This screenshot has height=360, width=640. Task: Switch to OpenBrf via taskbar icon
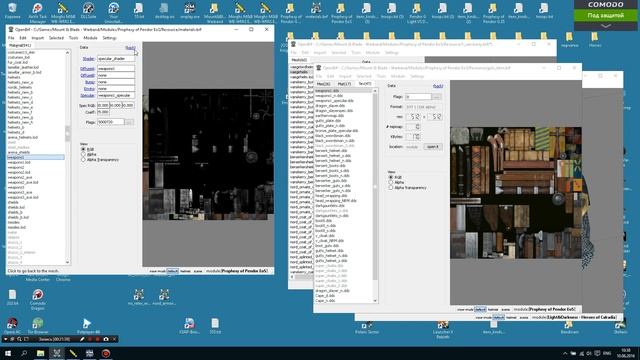(57, 353)
